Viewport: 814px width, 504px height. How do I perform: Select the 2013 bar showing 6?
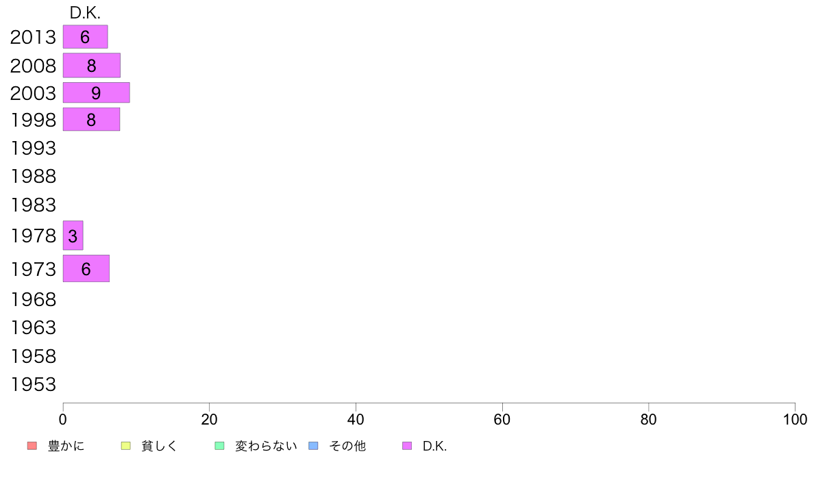(x=85, y=37)
